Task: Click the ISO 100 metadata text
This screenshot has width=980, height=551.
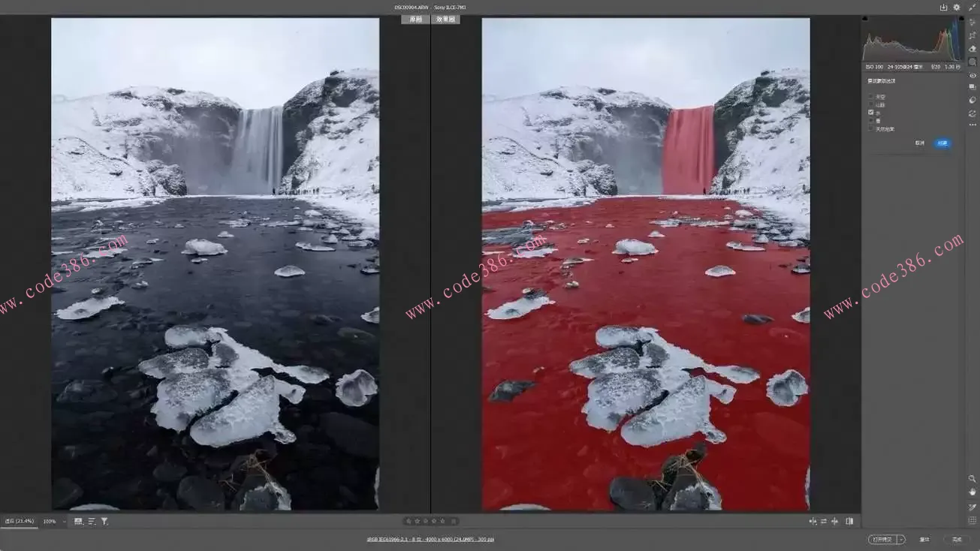Action: point(875,67)
